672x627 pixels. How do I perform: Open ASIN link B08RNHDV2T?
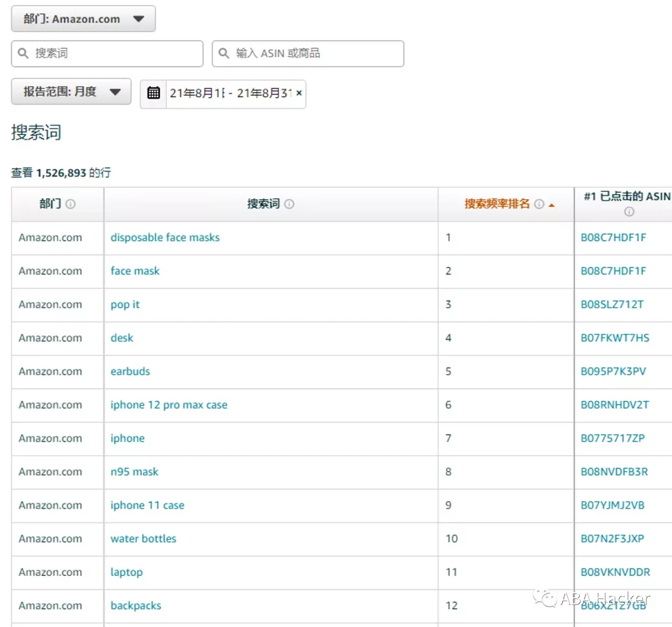pos(615,405)
